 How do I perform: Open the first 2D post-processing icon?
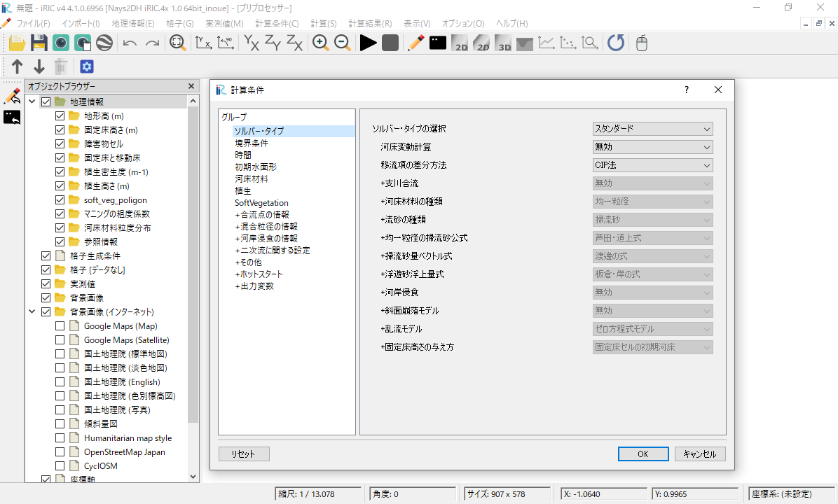(460, 43)
